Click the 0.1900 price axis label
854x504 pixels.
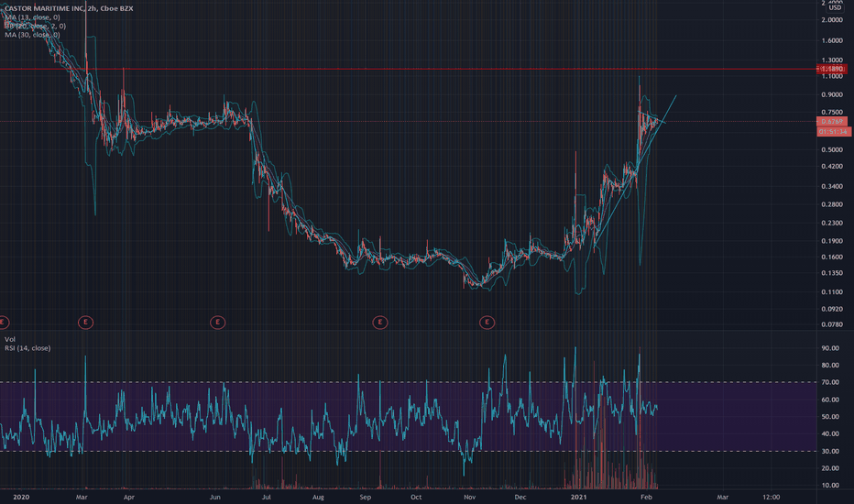click(x=832, y=241)
